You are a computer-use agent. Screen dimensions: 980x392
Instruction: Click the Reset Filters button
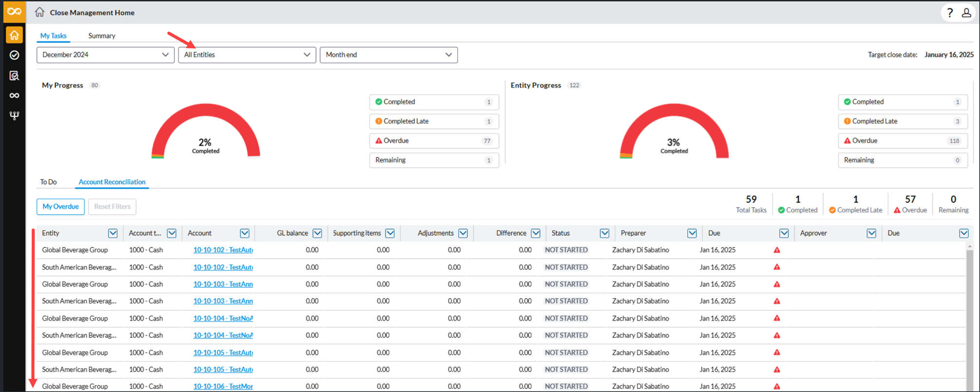pos(112,207)
